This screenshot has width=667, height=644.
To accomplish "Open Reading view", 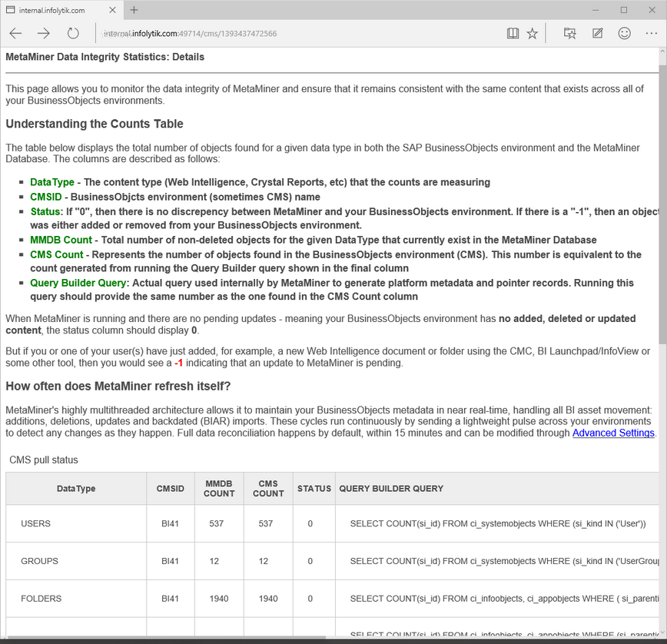I will 513,34.
